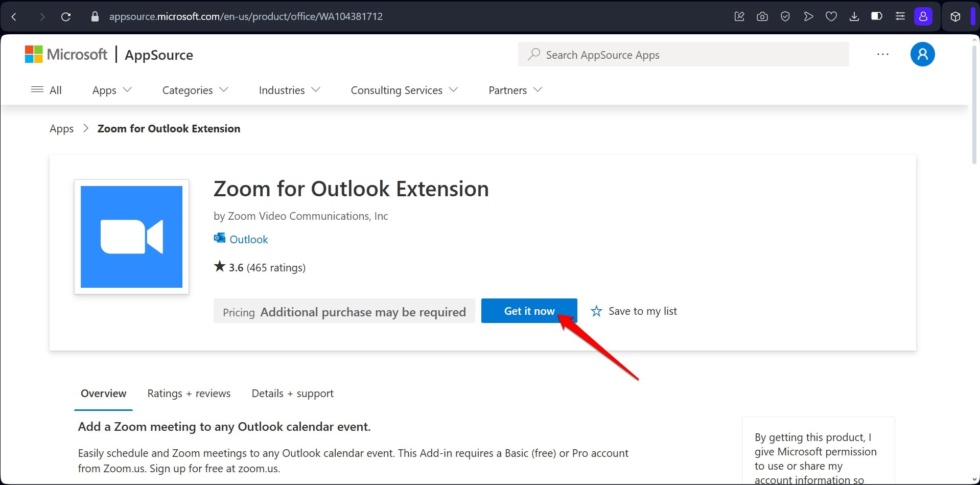Screen dimensions: 980x485
Task: Click the heart bookmark icon
Action: (x=831, y=16)
